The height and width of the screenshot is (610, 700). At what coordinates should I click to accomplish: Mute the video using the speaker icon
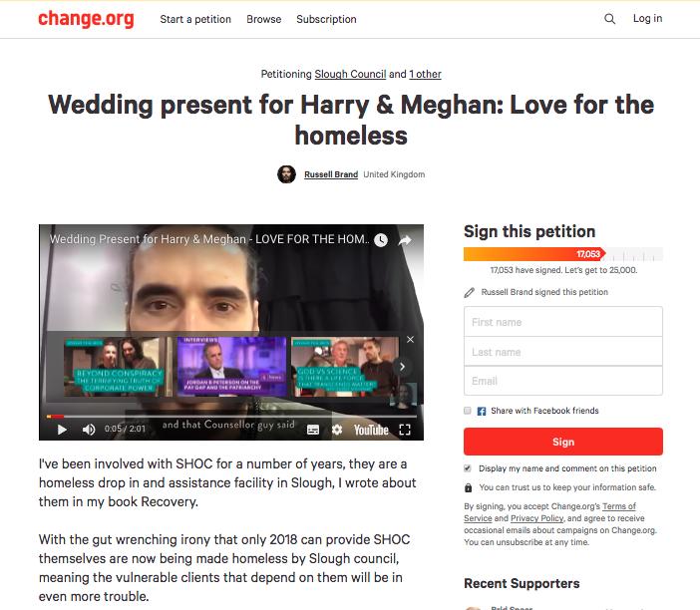(x=89, y=430)
